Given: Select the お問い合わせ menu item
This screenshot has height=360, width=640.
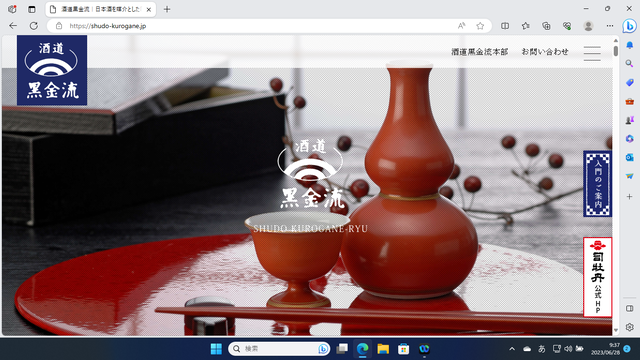Looking at the screenshot, I should pyautogui.click(x=545, y=52).
